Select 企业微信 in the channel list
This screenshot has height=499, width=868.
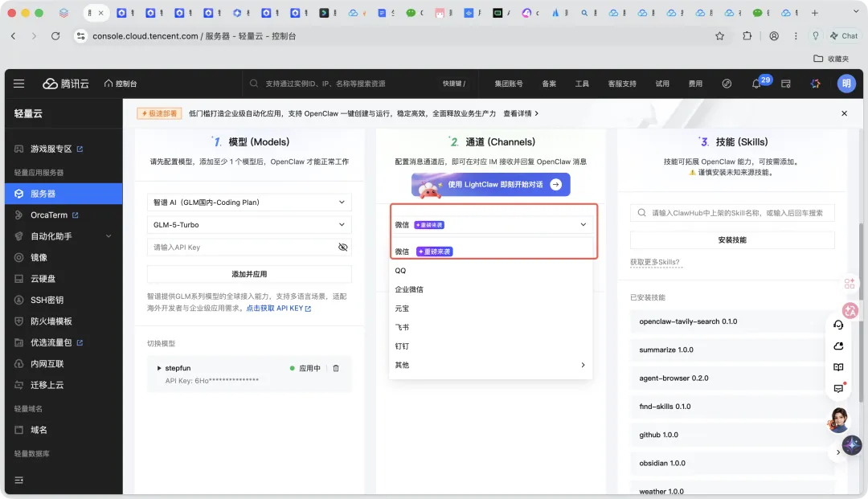(491, 289)
